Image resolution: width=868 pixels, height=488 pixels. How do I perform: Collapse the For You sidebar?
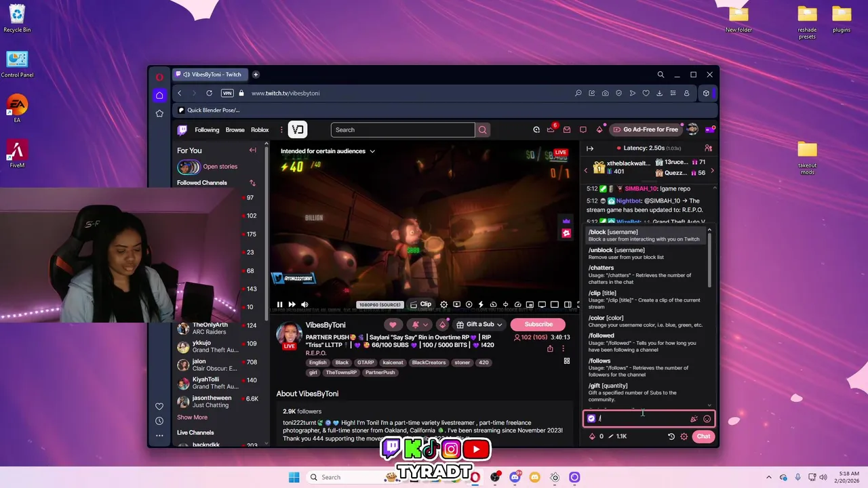pos(252,150)
